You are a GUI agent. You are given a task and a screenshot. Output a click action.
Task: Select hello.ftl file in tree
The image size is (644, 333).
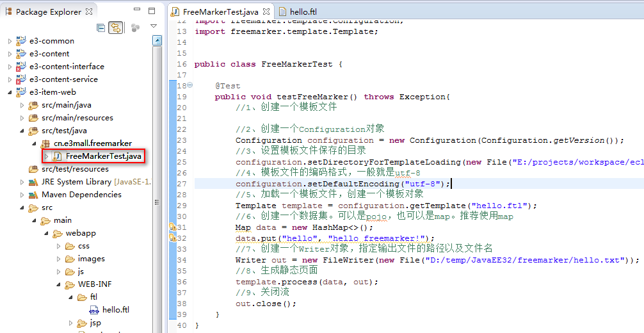pos(116,310)
